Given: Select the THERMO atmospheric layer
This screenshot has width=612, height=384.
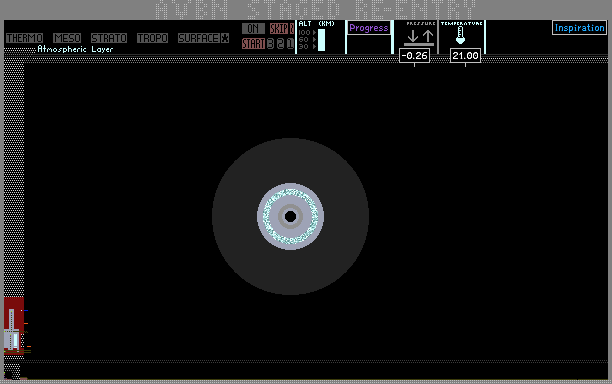Looking at the screenshot, I should click(24, 38).
